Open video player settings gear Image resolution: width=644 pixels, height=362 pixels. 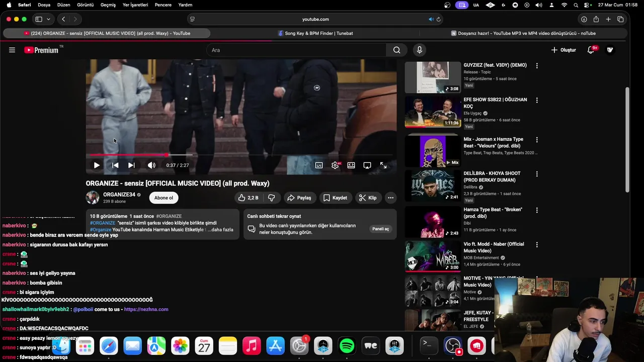[335, 165]
